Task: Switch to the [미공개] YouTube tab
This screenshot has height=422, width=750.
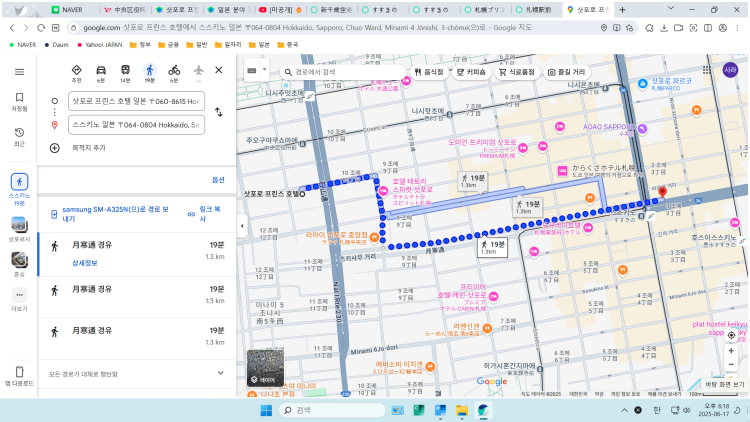Action: (281, 10)
